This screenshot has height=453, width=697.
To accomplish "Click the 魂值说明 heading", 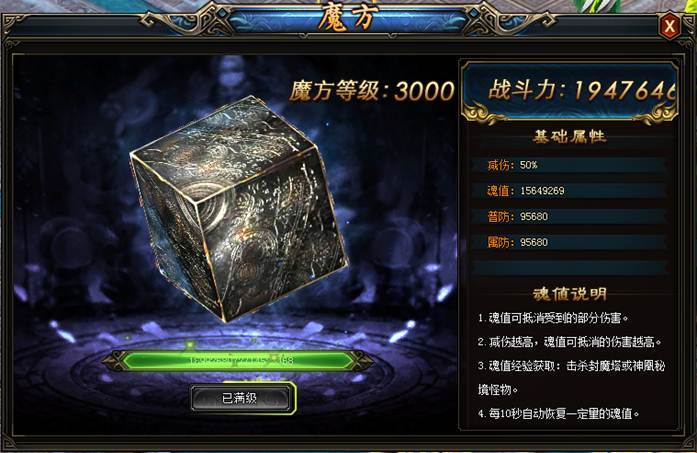I will (x=570, y=294).
